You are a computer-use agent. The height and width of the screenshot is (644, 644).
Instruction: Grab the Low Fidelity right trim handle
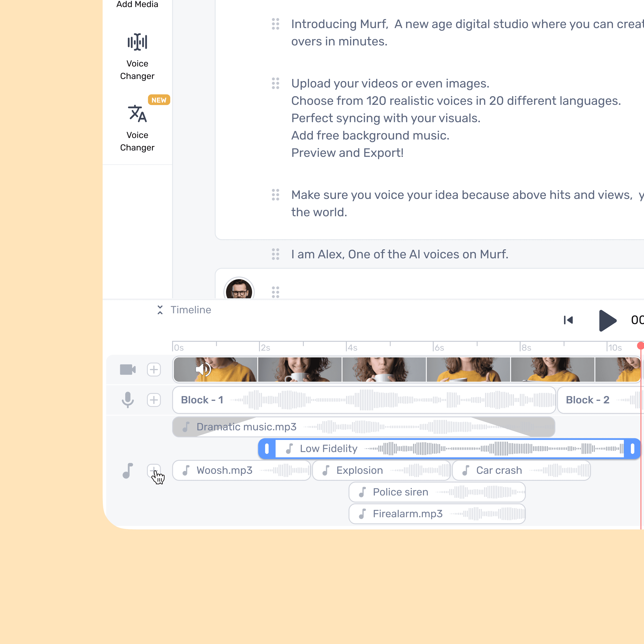(632, 449)
